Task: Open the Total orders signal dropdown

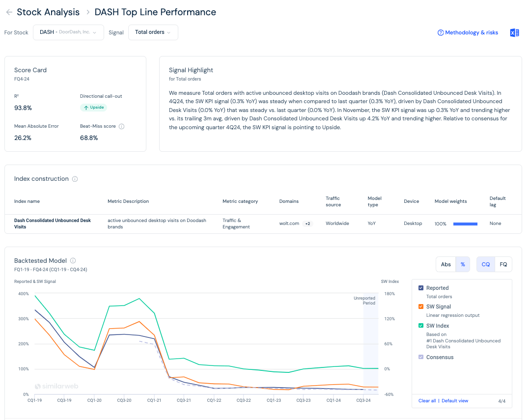Action: tap(153, 32)
